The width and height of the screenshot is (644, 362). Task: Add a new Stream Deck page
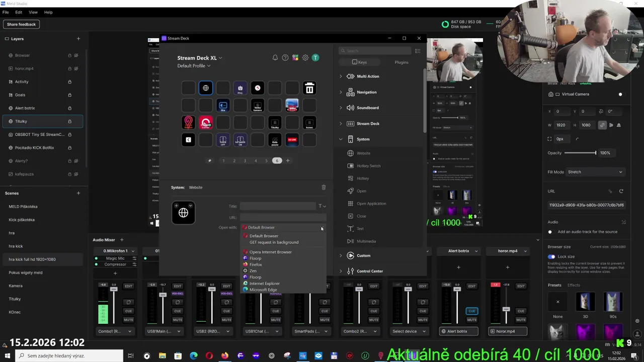[288, 161]
